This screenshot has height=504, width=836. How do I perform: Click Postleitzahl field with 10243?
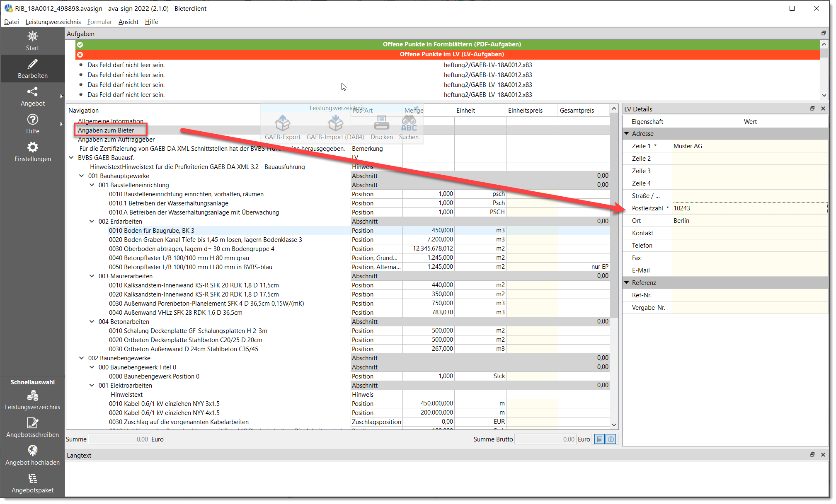click(x=750, y=208)
